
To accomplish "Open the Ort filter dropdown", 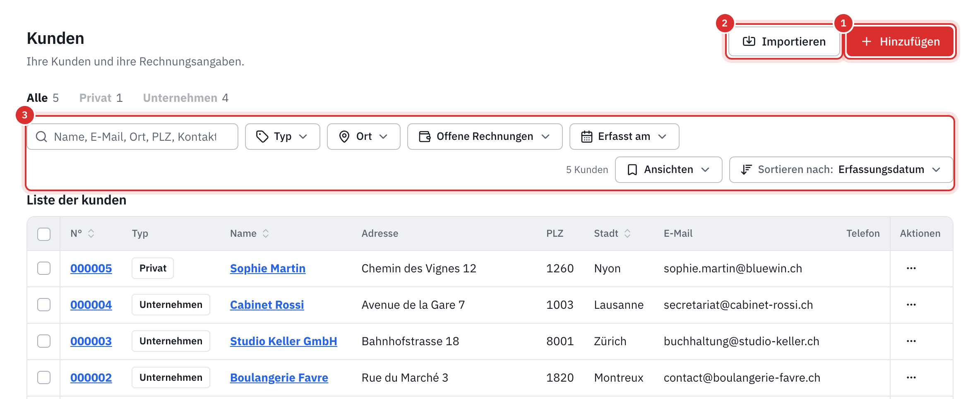I will (x=363, y=137).
